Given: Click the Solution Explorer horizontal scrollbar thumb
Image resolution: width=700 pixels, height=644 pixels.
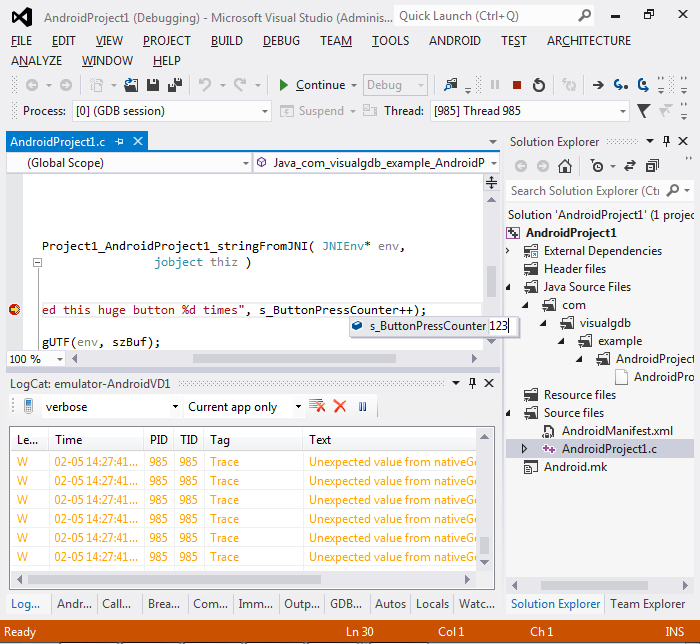Looking at the screenshot, I should point(594,585).
